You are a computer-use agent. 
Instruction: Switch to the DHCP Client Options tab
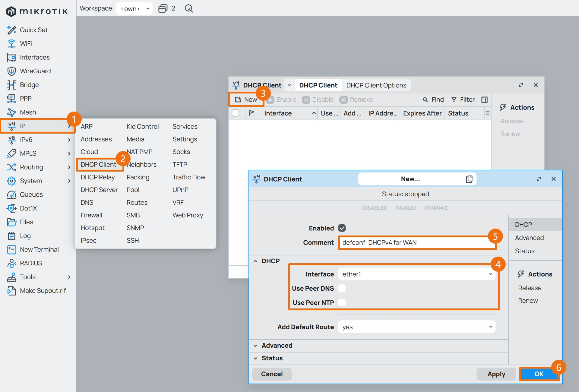[x=376, y=85]
